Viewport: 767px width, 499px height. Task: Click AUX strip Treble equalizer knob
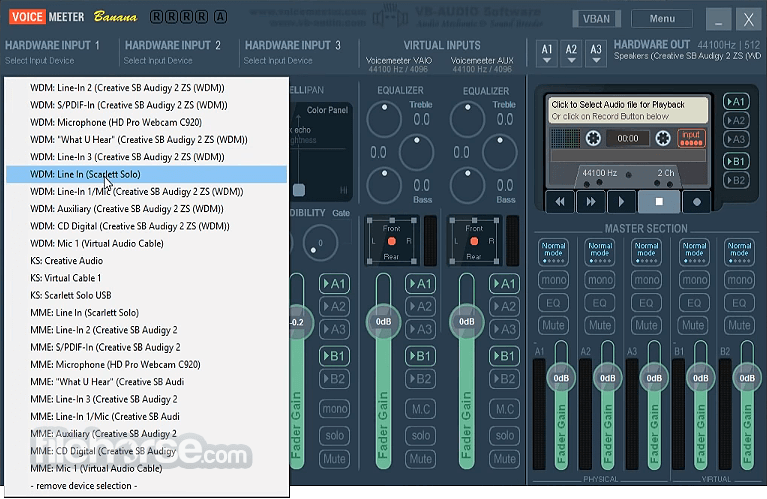(x=468, y=119)
